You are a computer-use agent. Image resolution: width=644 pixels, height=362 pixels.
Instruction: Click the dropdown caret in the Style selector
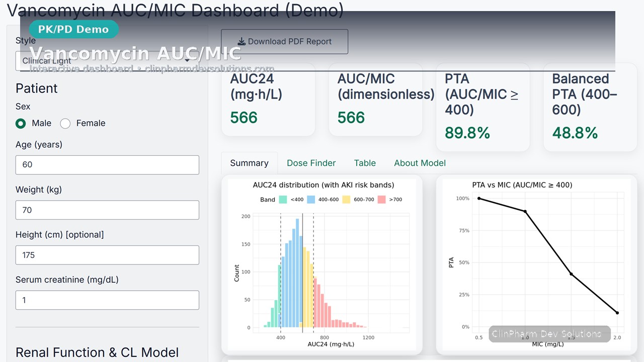tap(187, 59)
